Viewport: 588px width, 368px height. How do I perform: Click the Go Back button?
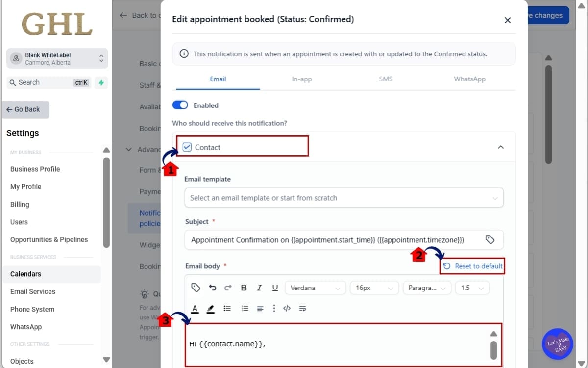pos(26,109)
